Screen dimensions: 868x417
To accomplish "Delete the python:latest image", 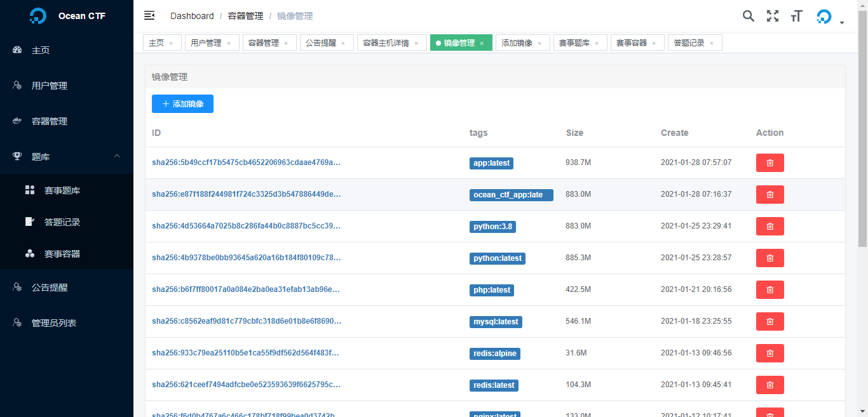I will tap(770, 258).
